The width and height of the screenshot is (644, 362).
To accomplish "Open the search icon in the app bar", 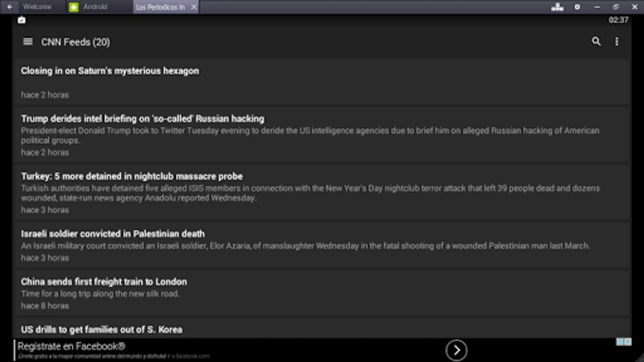I will (x=596, y=41).
